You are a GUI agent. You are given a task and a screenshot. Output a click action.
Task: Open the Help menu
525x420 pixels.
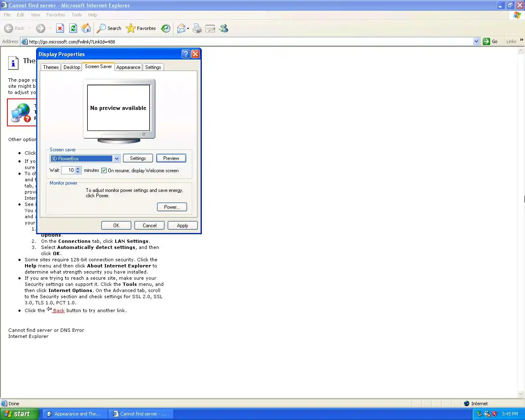point(93,15)
